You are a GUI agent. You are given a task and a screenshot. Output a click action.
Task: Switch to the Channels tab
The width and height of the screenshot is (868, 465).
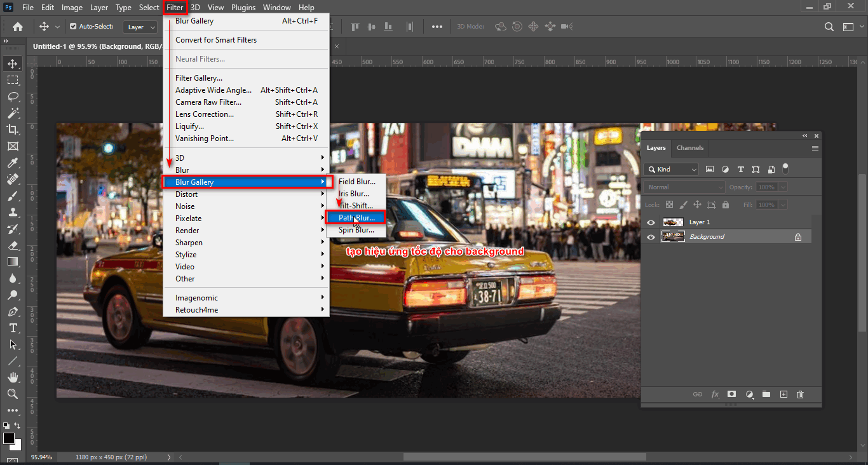690,148
